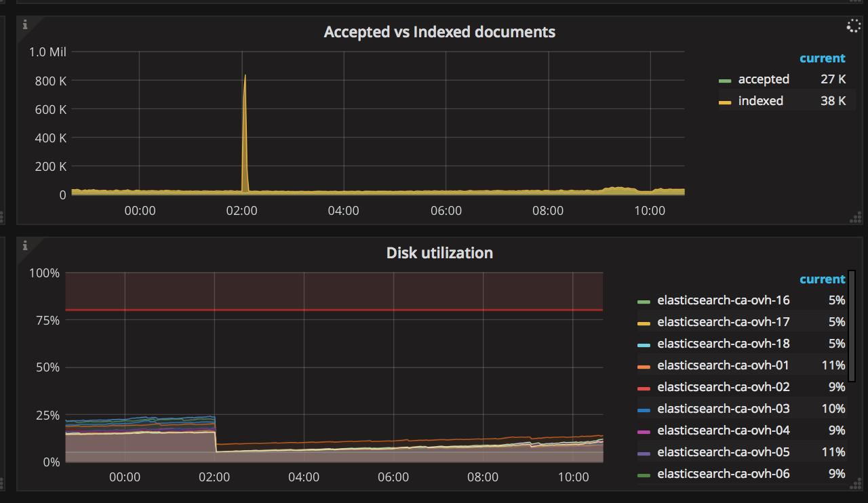Viewport: 868px width, 503px height.
Task: Click 04:00 time label in Accepted vs Indexed chart
Action: (344, 210)
